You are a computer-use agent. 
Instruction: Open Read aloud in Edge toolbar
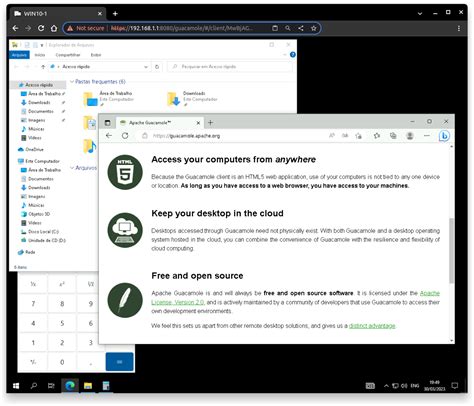click(332, 135)
